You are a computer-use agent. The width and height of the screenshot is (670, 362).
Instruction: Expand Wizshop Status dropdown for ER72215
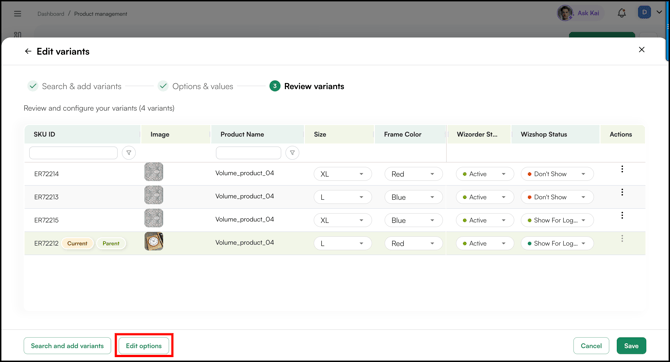coord(557,220)
